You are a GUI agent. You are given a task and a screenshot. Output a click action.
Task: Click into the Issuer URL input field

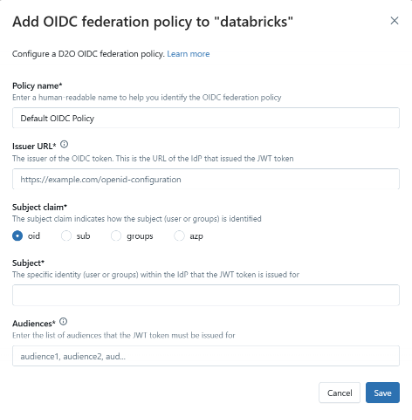tap(206, 179)
